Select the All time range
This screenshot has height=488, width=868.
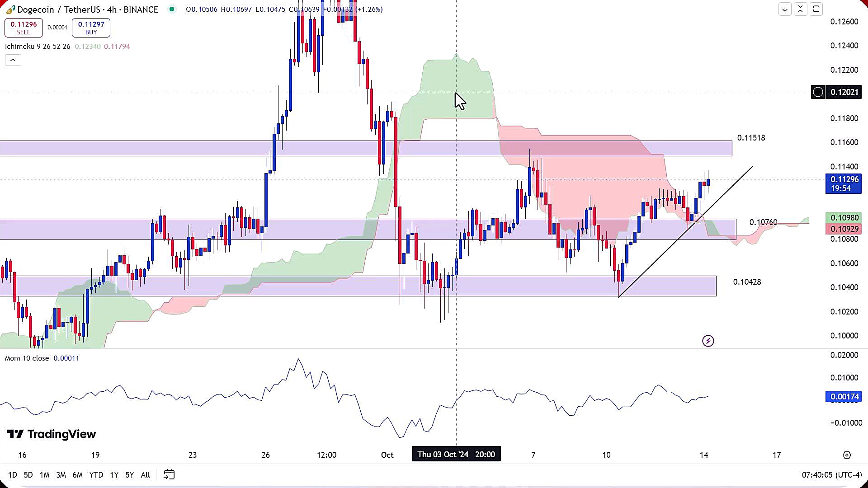pyautogui.click(x=145, y=475)
